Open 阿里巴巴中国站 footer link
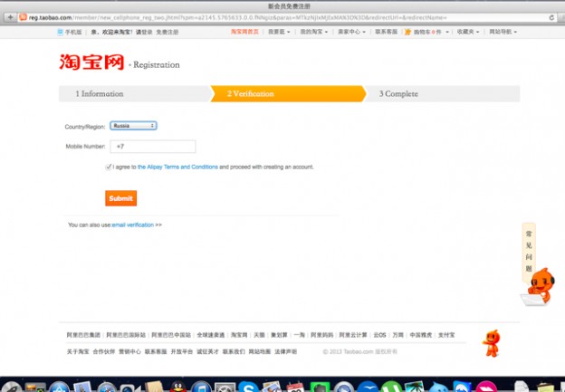Screen dimensions: 565x392 tap(171, 335)
